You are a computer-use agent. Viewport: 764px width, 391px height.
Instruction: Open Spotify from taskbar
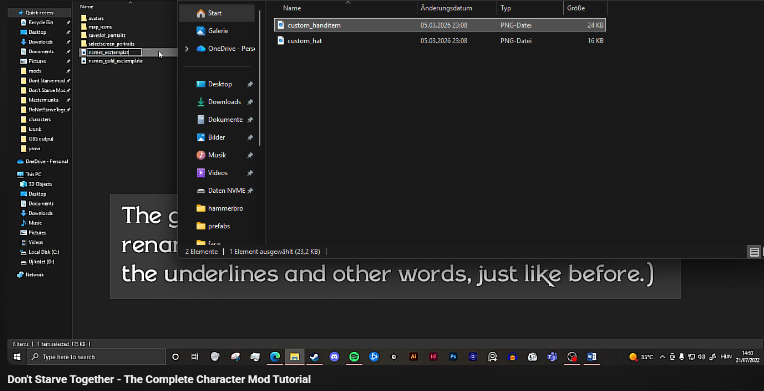click(x=354, y=357)
